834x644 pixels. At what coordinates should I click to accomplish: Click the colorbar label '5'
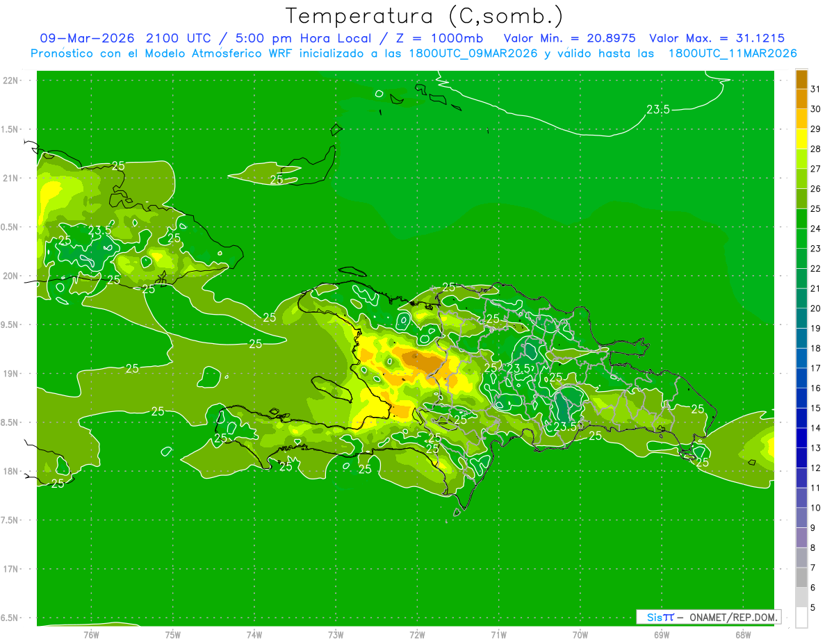pos(812,608)
